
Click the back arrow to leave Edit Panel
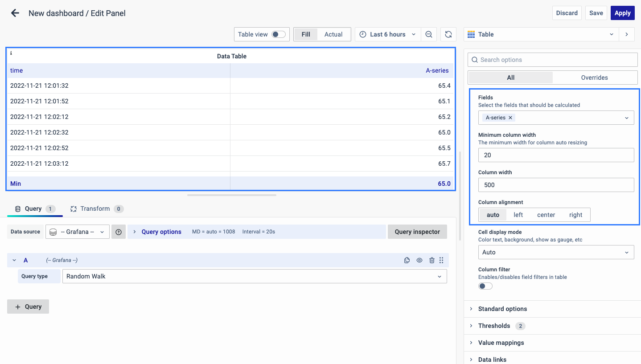(x=15, y=13)
